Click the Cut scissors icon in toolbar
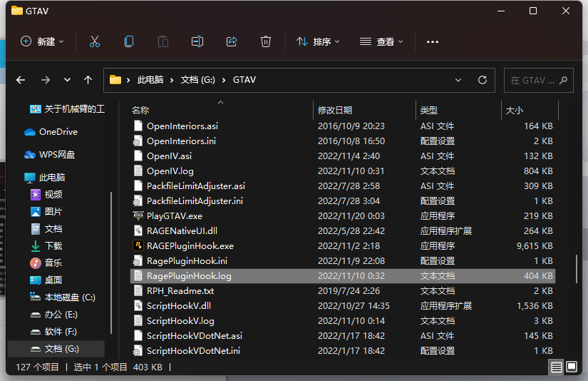The width and height of the screenshot is (588, 381). click(95, 41)
